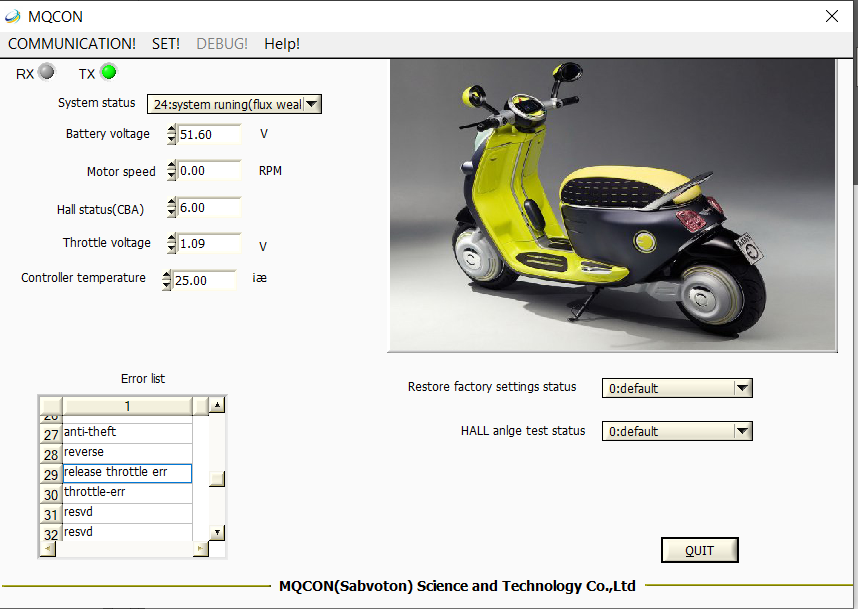Select the anti-theft error row
Screen dimensions: 858x609
click(x=126, y=432)
